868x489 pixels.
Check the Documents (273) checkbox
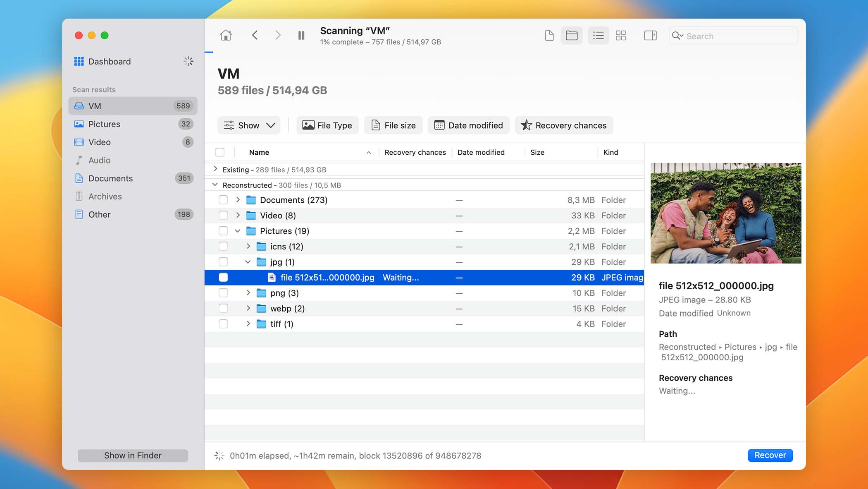[223, 200]
